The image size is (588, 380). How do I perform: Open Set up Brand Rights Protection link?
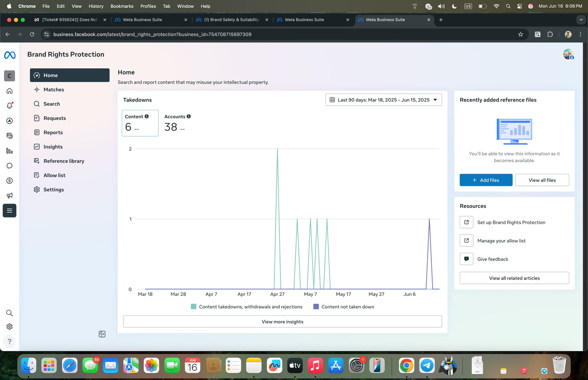click(x=511, y=222)
